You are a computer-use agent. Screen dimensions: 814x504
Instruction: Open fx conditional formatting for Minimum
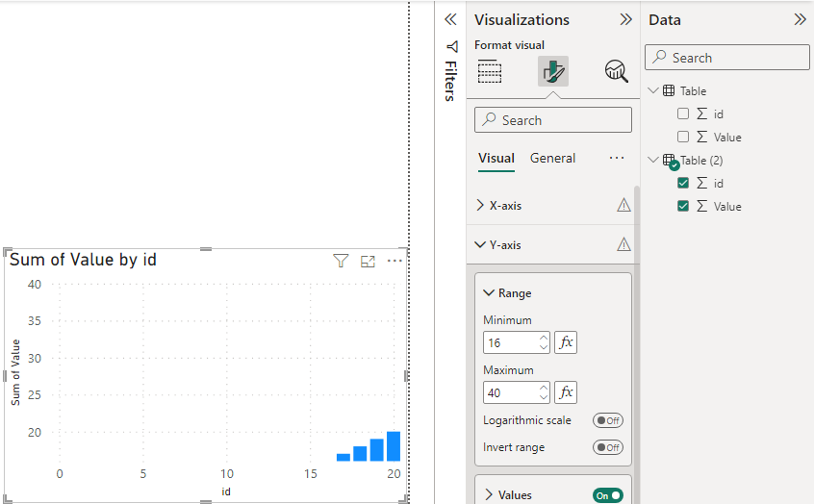[566, 342]
